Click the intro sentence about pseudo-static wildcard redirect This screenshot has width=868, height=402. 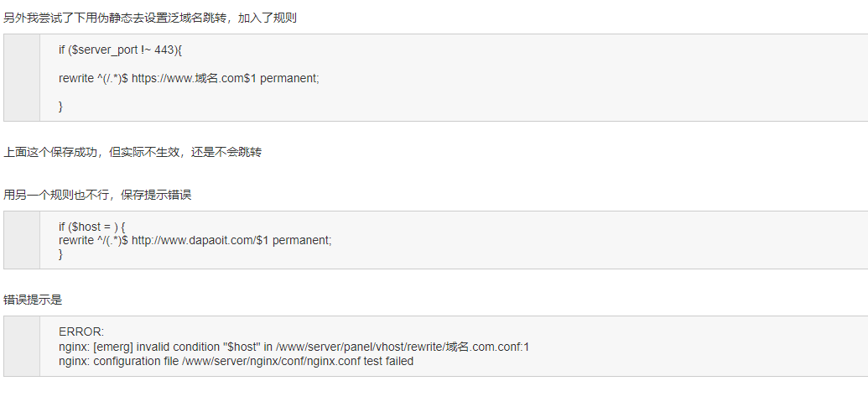pos(150,18)
